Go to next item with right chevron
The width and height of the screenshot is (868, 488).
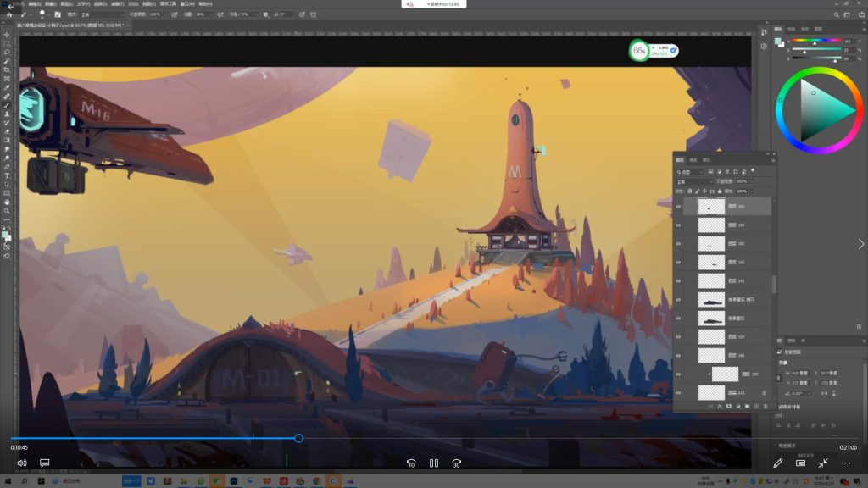861,244
